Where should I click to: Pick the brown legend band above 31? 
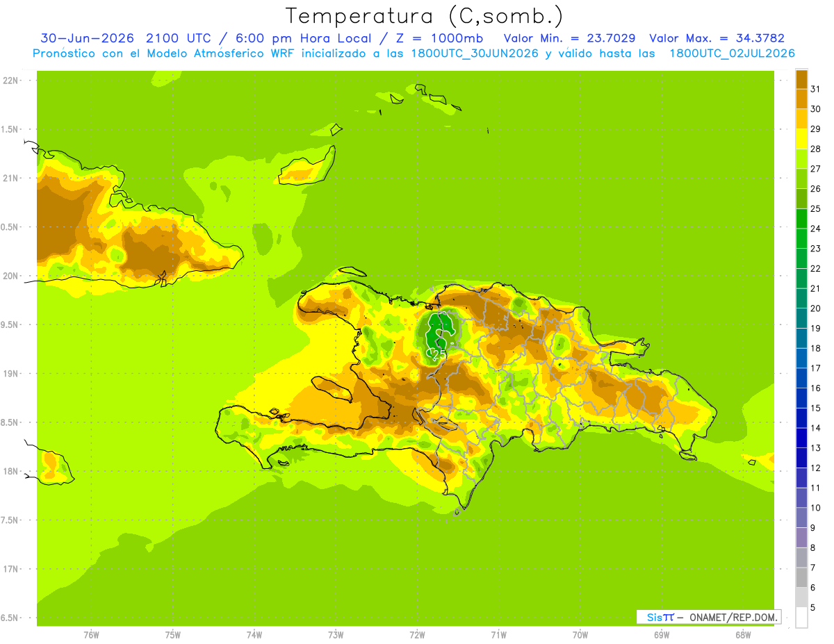(801, 79)
